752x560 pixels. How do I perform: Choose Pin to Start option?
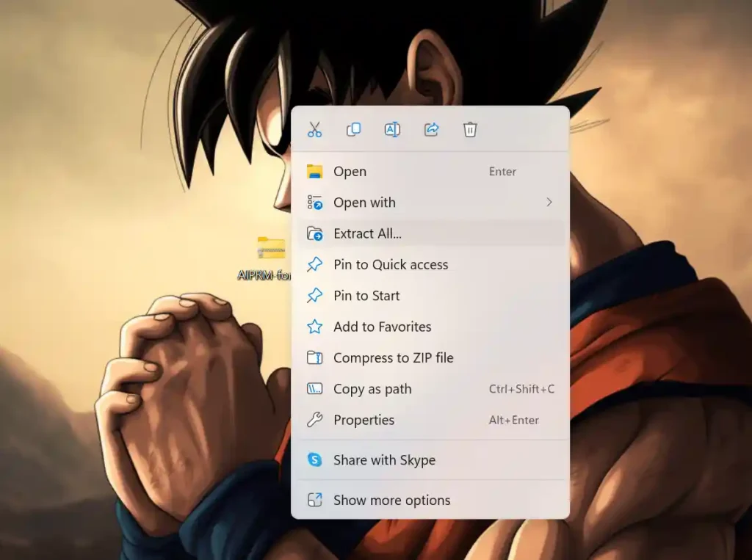pos(430,296)
